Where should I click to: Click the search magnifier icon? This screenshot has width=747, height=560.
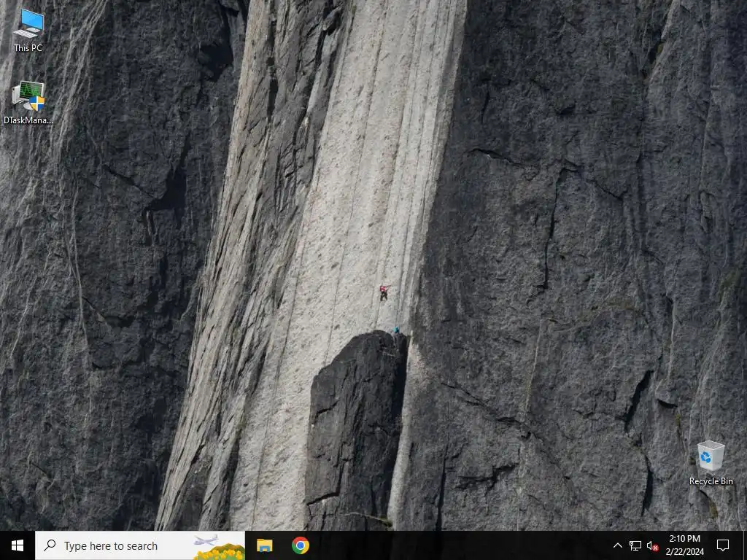[x=50, y=545]
